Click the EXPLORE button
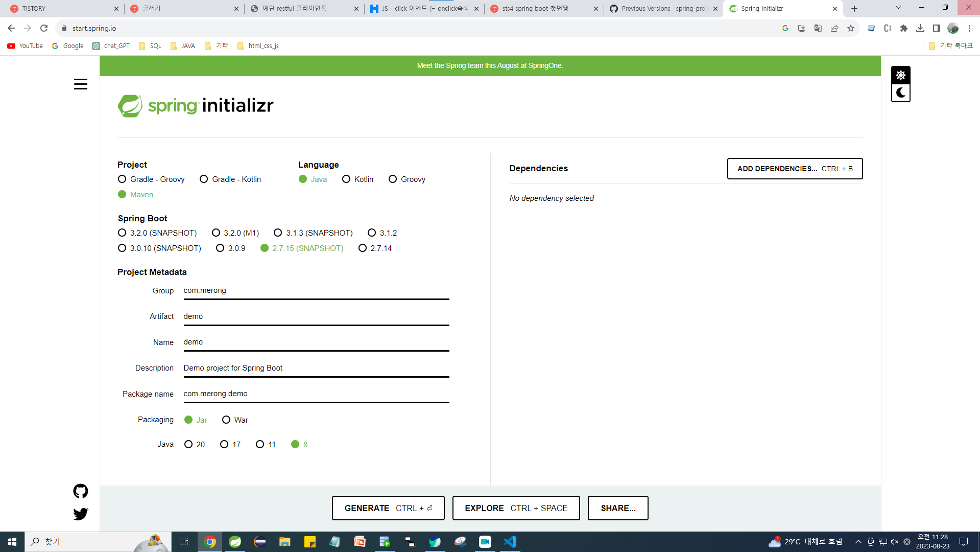The height and width of the screenshot is (552, 980). [516, 508]
